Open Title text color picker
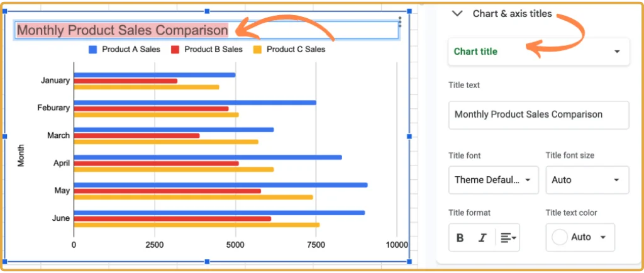 tap(579, 237)
